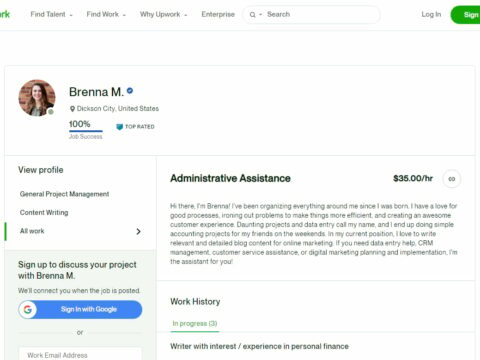The height and width of the screenshot is (360, 480).
Task: Click the copy link icon beside the hourly rate
Action: pyautogui.click(x=452, y=179)
